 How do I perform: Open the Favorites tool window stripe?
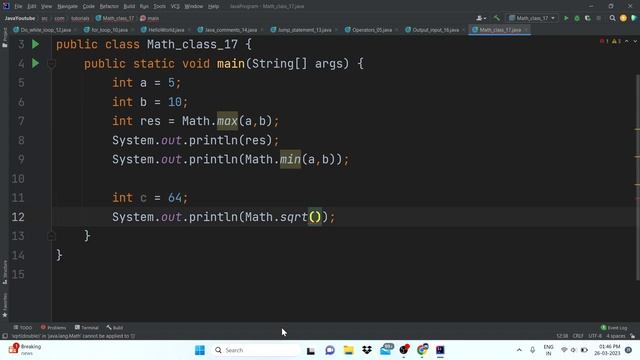pyautogui.click(x=5, y=305)
